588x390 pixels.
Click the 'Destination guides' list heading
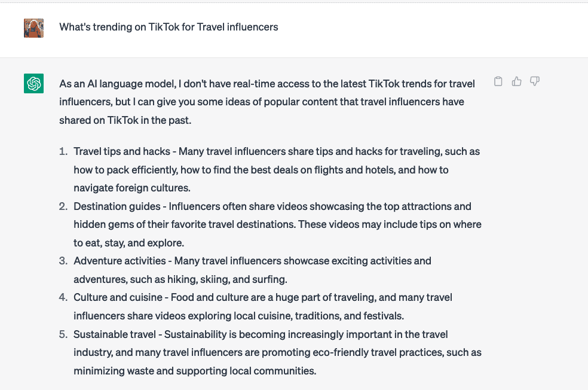pyautogui.click(x=117, y=206)
